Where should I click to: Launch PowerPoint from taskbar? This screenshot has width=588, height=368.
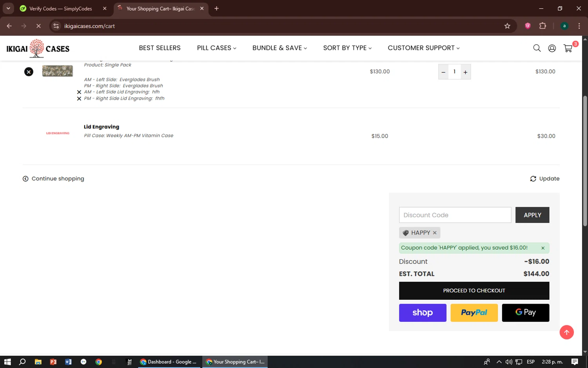point(53,362)
